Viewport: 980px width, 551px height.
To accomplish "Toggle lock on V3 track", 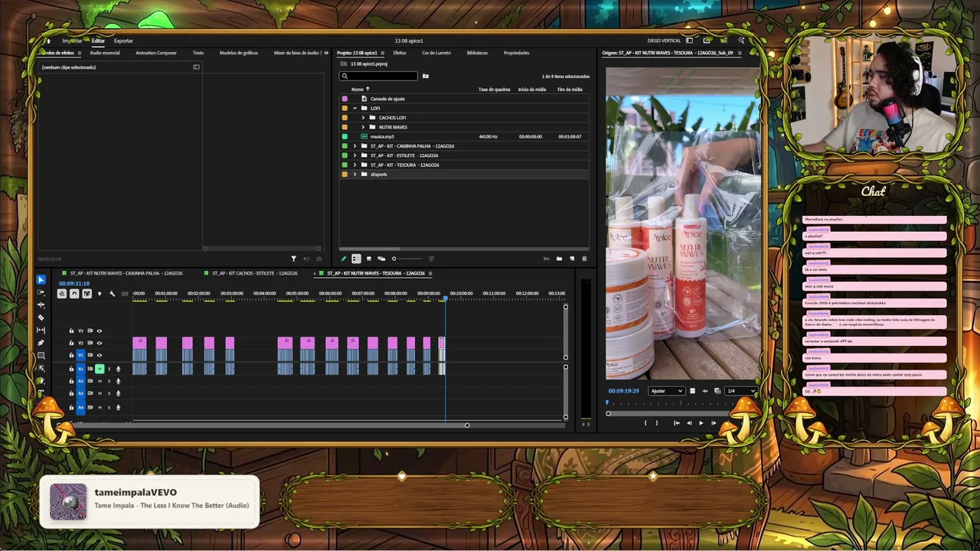I will click(x=71, y=331).
